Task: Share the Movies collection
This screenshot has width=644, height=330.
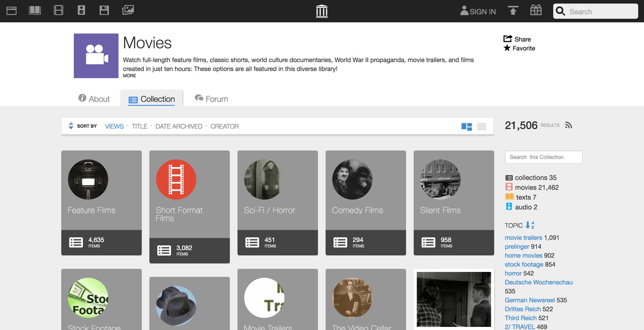Action: coord(517,39)
